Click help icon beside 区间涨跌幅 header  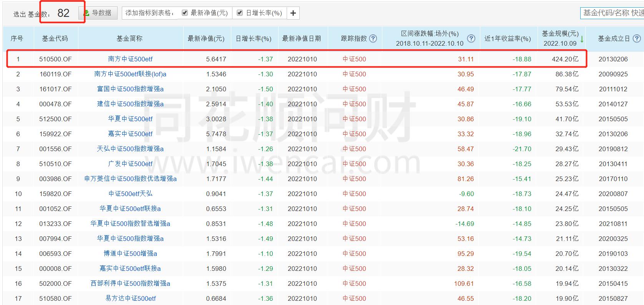[x=471, y=38]
